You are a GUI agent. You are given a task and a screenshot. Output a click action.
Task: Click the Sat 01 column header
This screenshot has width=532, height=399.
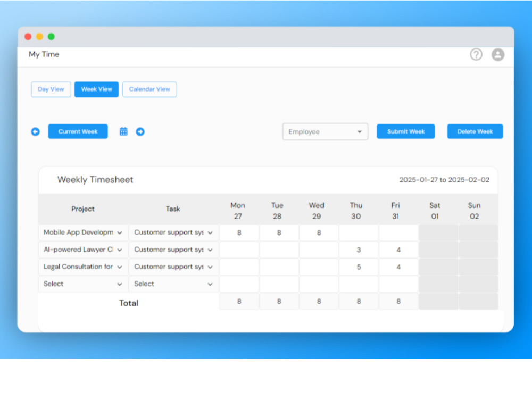[x=435, y=211]
